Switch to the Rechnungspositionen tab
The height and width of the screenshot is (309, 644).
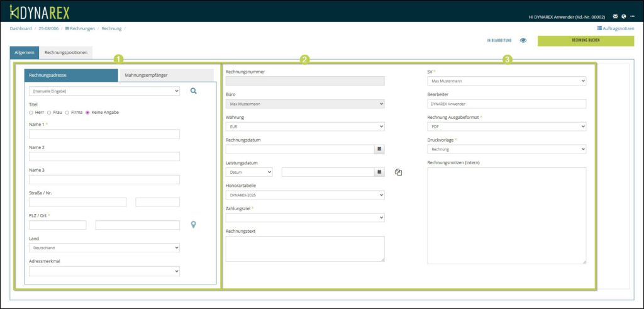coord(66,53)
